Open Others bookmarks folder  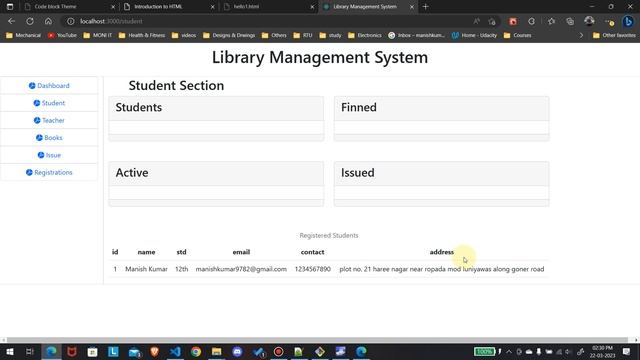[x=274, y=36]
